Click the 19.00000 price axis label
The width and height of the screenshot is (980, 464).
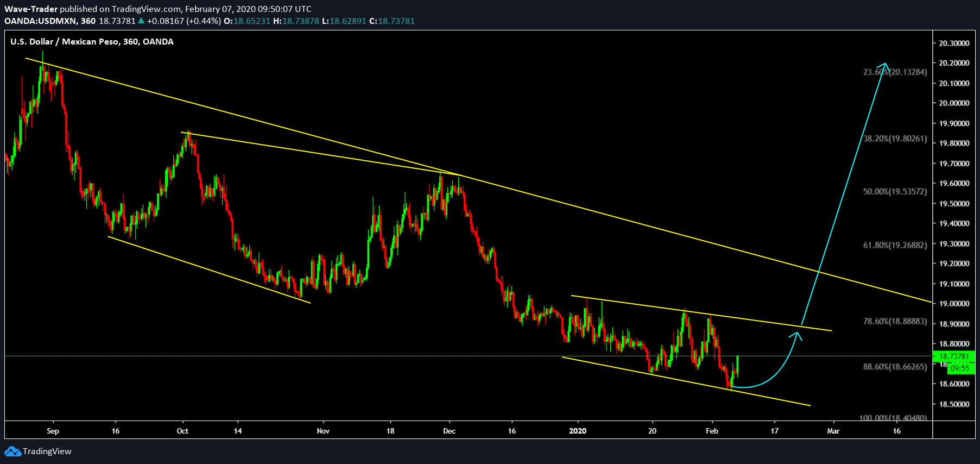pyautogui.click(x=954, y=304)
